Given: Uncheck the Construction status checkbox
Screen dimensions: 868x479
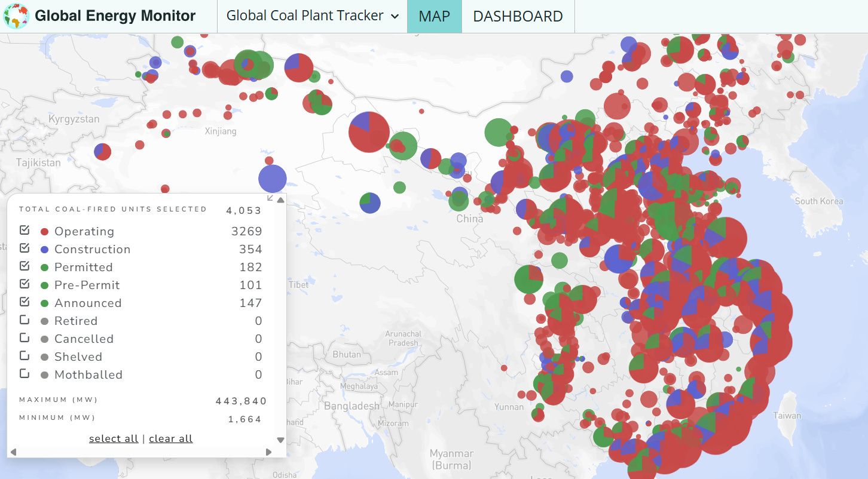Looking at the screenshot, I should [x=25, y=248].
